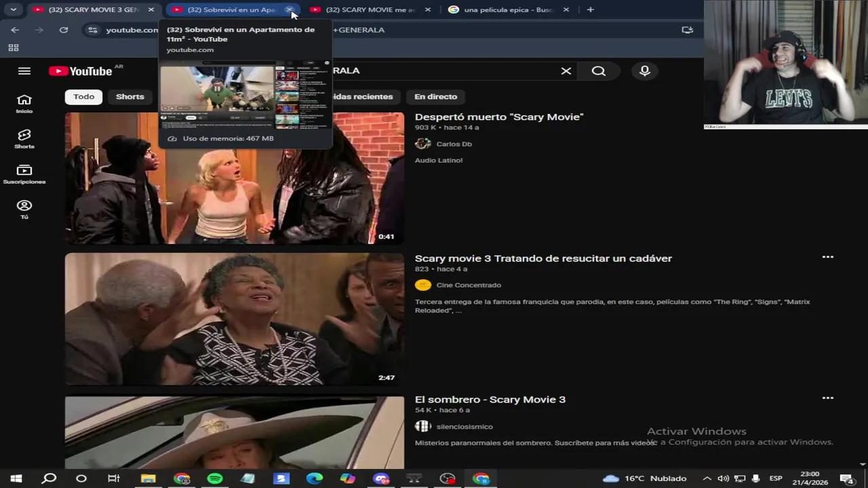Show hidden system tray icons
Image resolution: width=868 pixels, height=488 pixels.
707,479
